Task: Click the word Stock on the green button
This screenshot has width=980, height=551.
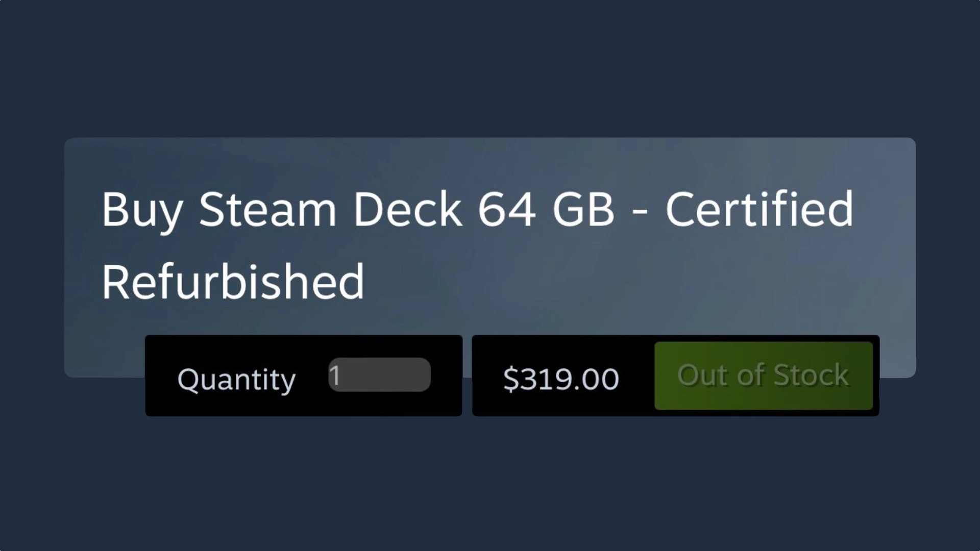Action: [811, 375]
